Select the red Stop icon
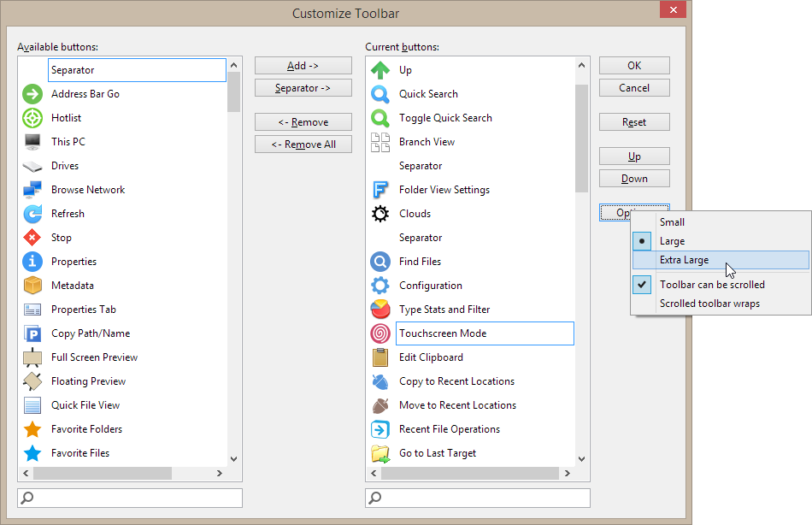The height and width of the screenshot is (525, 812). coord(32,238)
